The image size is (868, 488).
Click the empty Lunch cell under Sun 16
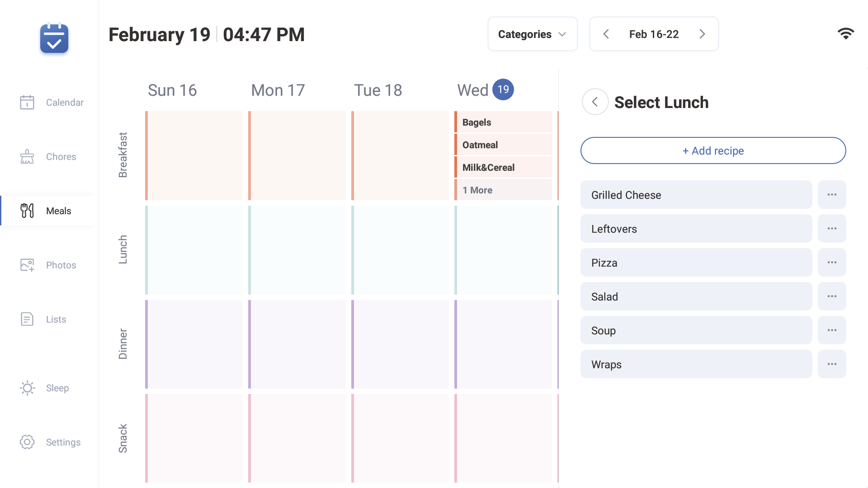click(x=194, y=250)
